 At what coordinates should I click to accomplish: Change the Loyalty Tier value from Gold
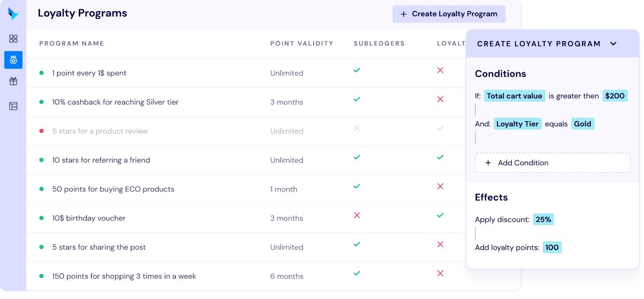tap(582, 124)
